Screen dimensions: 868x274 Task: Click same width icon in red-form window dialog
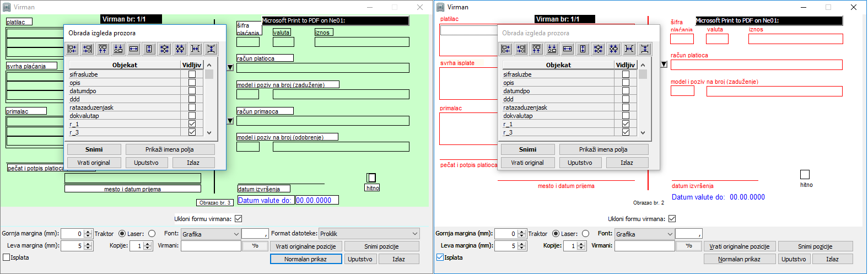click(568, 49)
